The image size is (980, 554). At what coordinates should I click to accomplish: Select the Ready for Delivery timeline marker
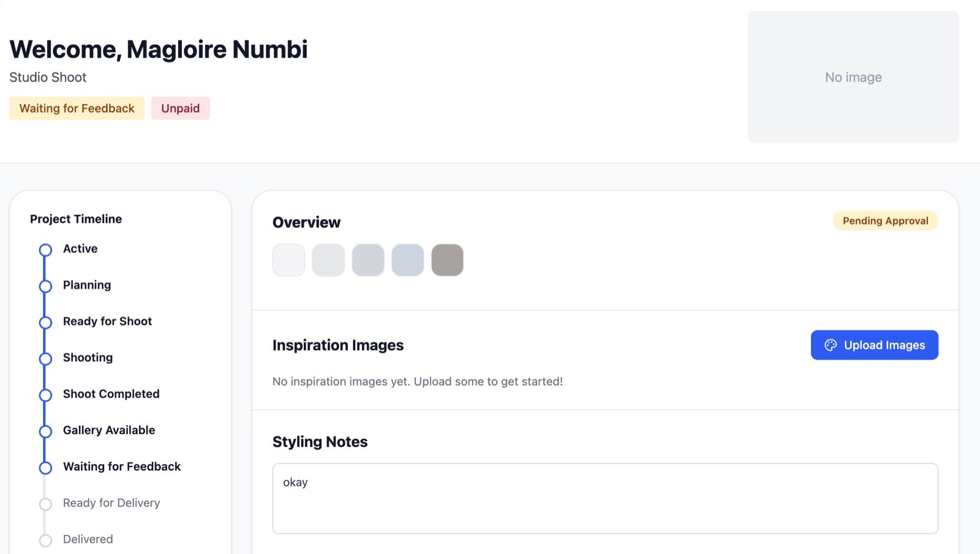pyautogui.click(x=45, y=504)
